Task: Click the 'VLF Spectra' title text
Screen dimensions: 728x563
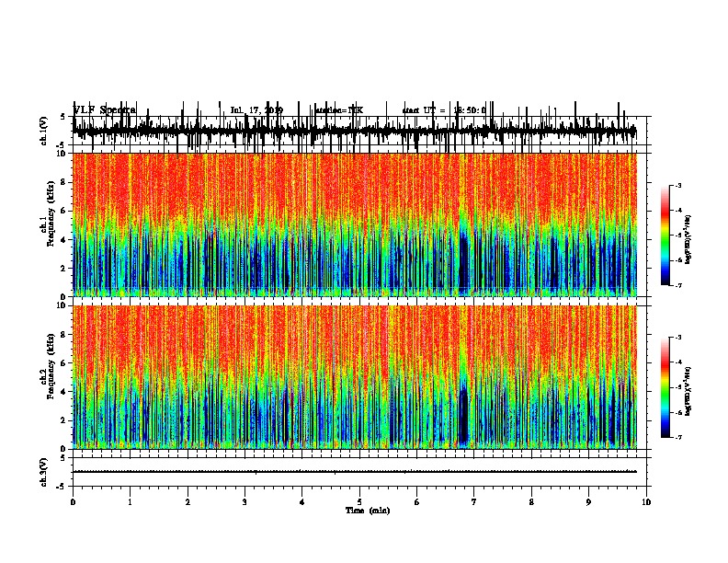Action: [105, 110]
